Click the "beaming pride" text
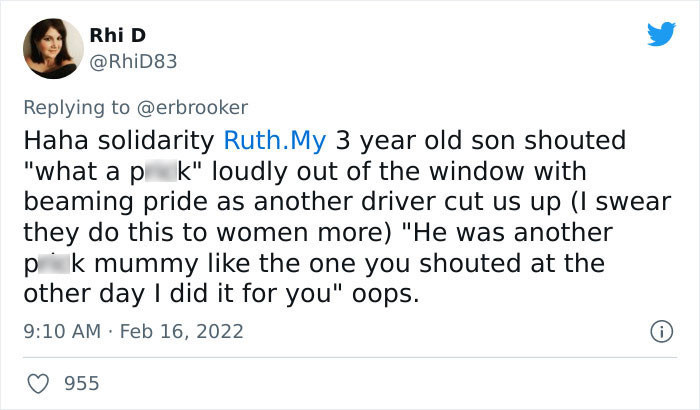The width and height of the screenshot is (700, 410). [92, 204]
